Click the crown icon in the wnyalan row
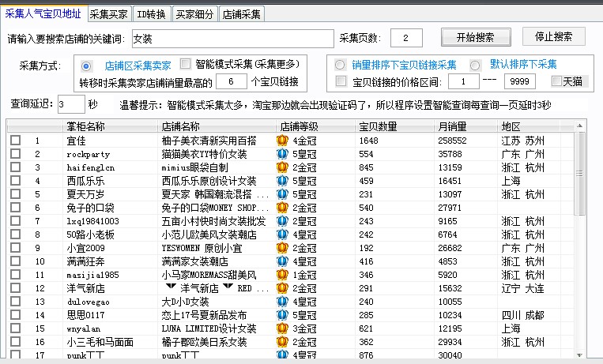The image size is (603, 364). 283,328
